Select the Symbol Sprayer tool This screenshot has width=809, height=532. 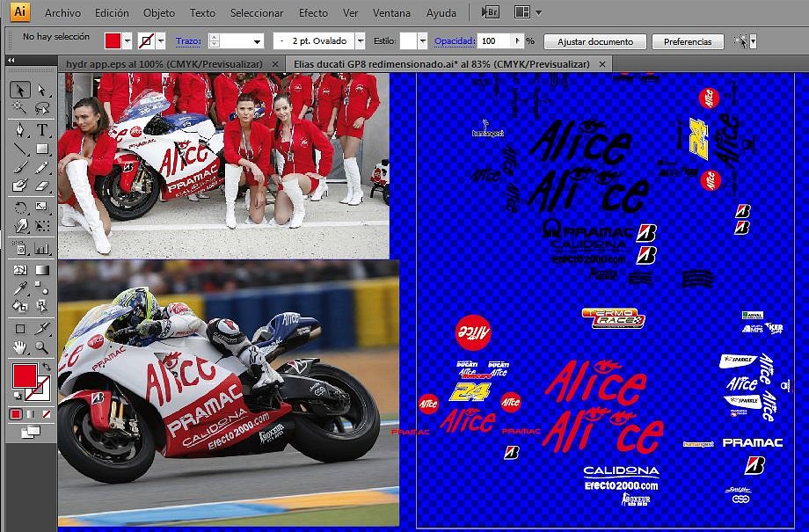tap(19, 249)
